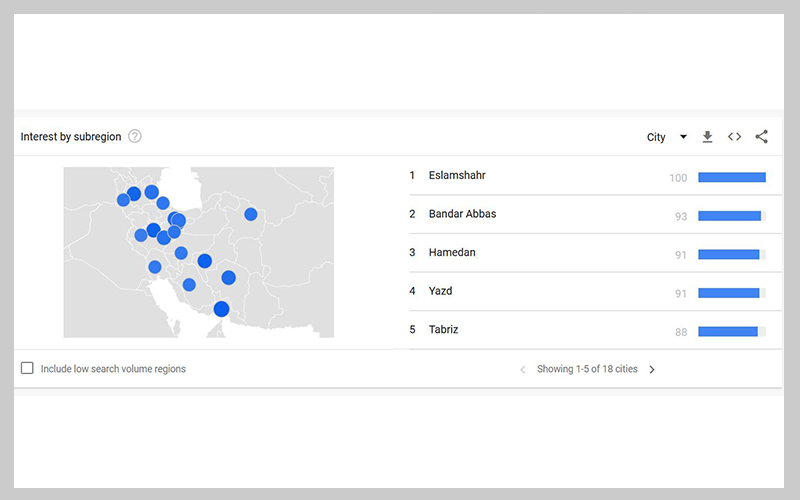
Task: Click Yazd city row
Action: pos(440,291)
